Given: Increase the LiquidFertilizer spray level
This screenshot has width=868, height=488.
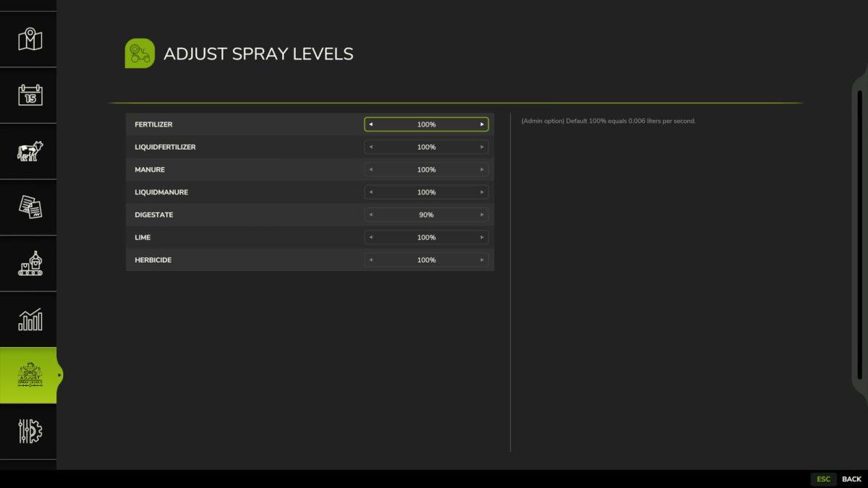Looking at the screenshot, I should click(x=482, y=147).
